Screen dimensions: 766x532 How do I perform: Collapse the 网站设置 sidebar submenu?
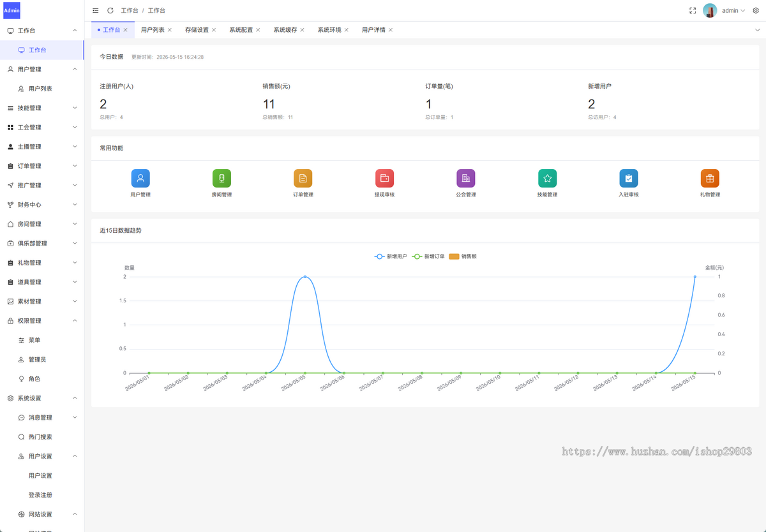coord(42,514)
